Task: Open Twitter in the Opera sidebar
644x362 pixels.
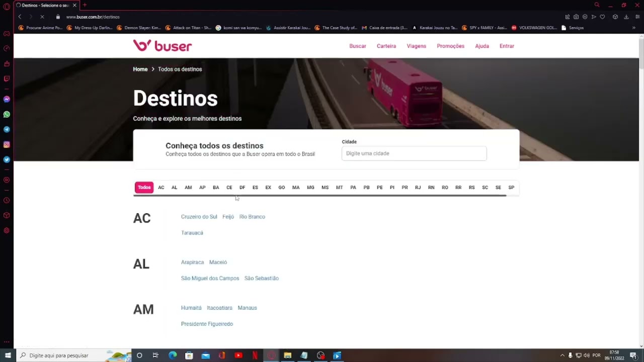Action: pyautogui.click(x=7, y=159)
